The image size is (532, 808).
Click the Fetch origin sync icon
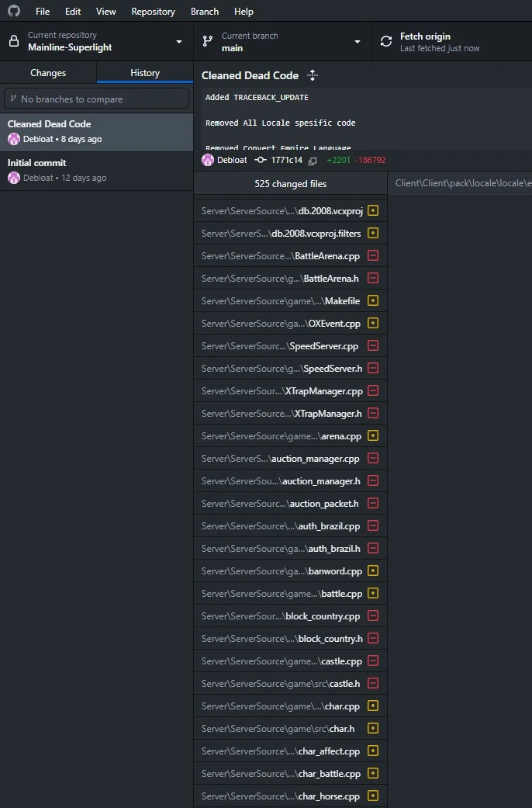pyautogui.click(x=386, y=42)
